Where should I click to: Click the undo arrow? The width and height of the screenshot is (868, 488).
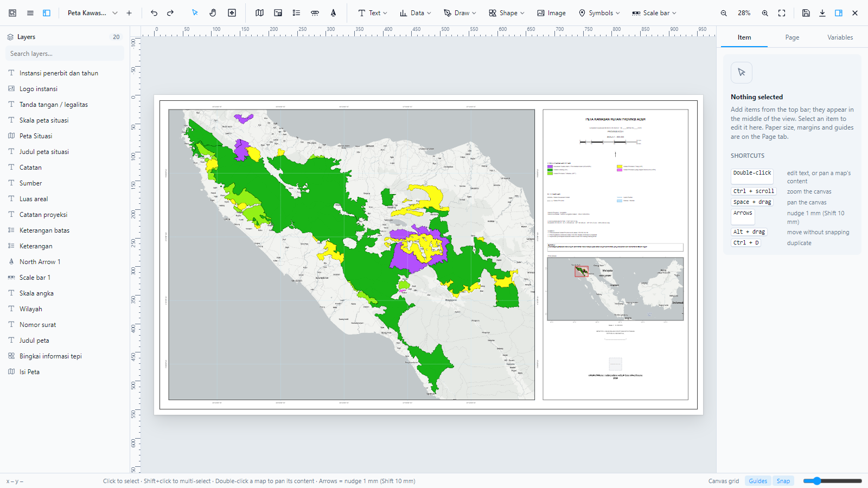pyautogui.click(x=154, y=13)
